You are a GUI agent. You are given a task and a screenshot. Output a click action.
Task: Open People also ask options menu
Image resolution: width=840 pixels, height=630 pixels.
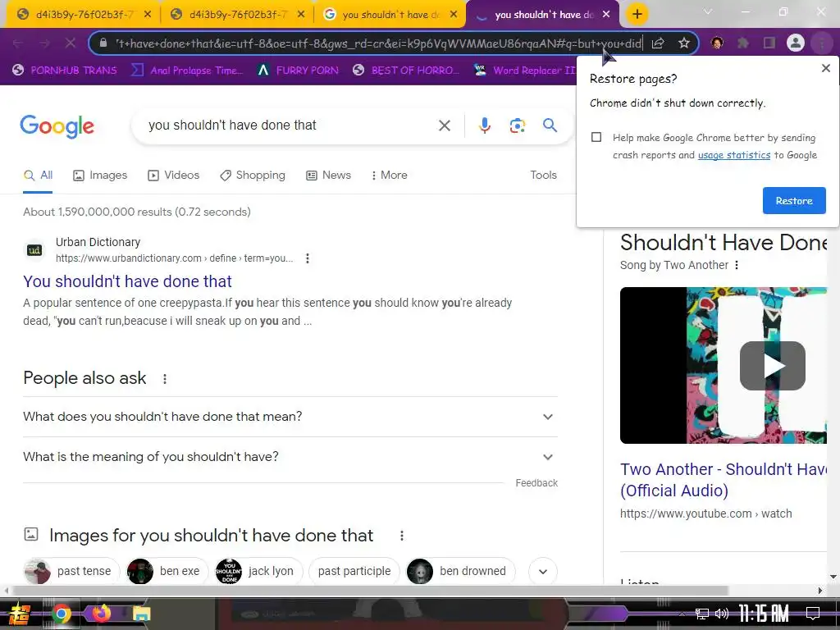[x=164, y=379]
